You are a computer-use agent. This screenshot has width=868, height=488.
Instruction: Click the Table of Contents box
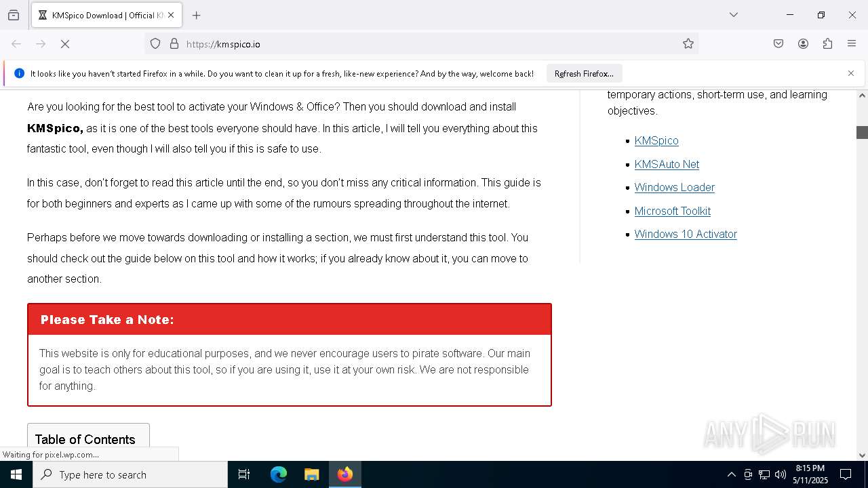click(88, 437)
